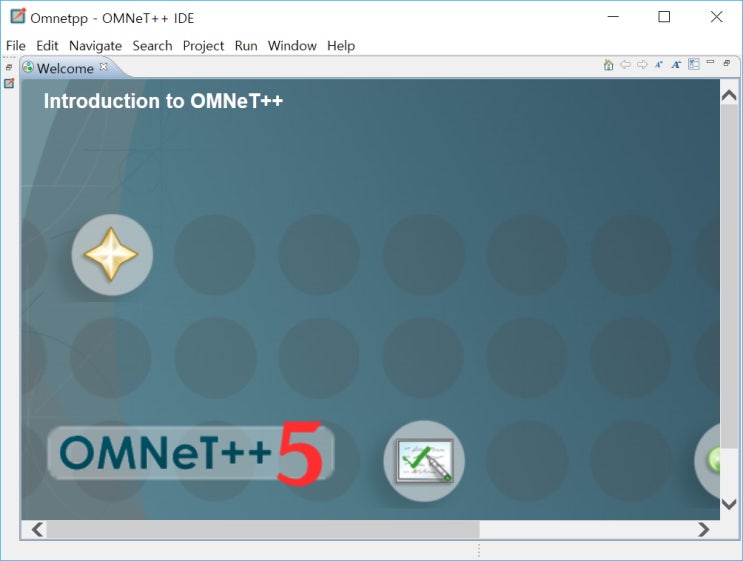Open the Navigate menu
This screenshot has width=743, height=561.
point(95,45)
